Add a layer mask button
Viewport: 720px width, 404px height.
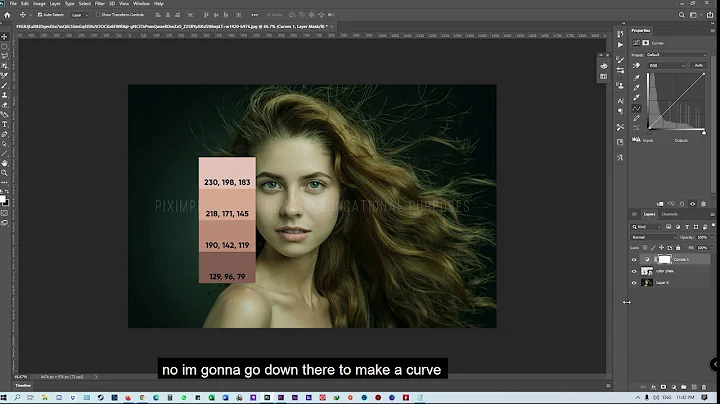(663, 387)
